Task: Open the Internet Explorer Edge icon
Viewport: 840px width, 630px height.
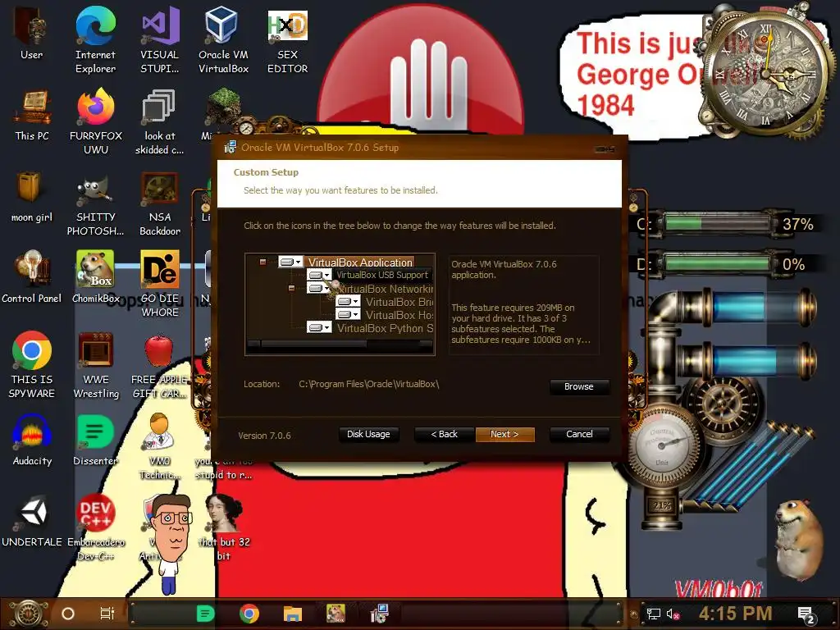Action: click(x=95, y=40)
